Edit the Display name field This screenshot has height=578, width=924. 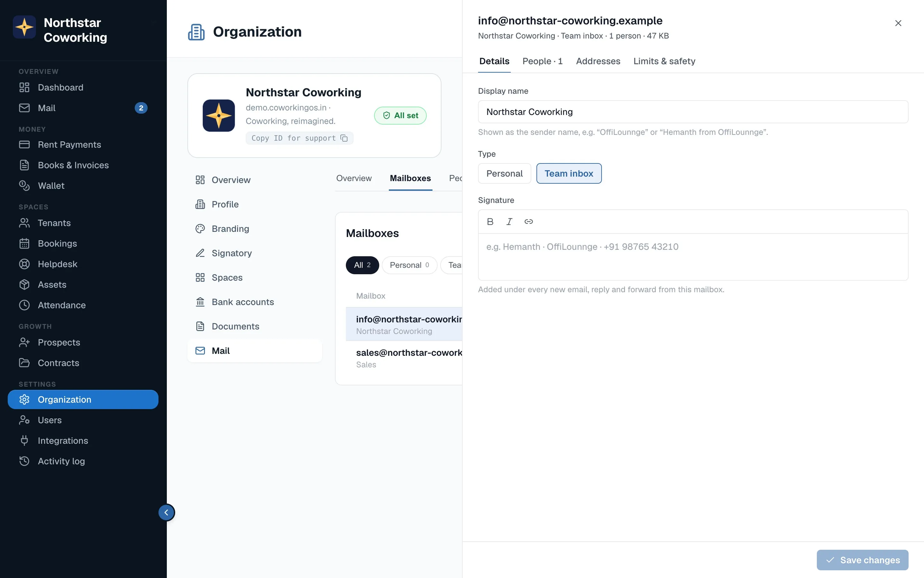point(693,112)
